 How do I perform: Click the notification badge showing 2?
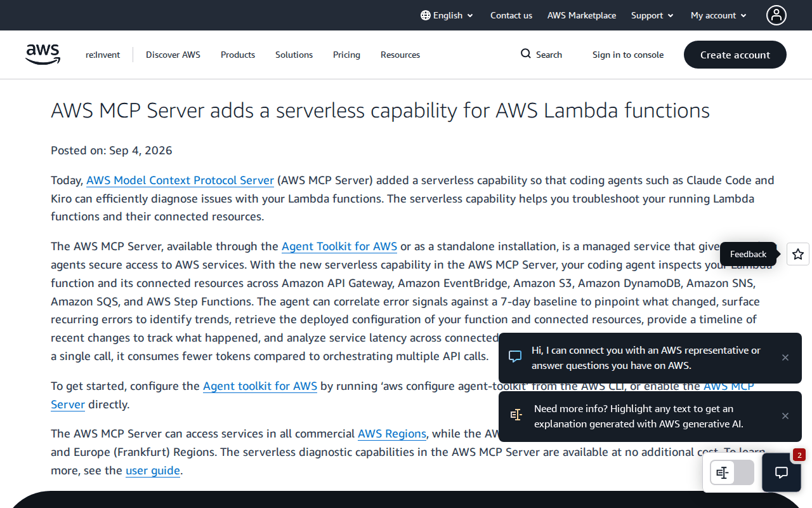pyautogui.click(x=799, y=455)
